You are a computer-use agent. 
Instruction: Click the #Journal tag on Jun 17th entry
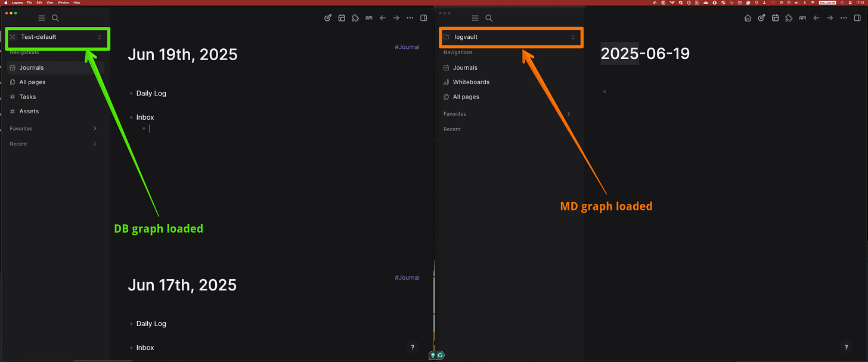[x=407, y=277]
